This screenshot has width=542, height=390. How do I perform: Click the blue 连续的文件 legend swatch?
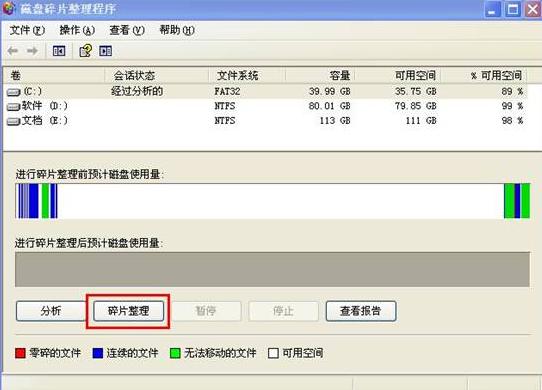[98, 353]
